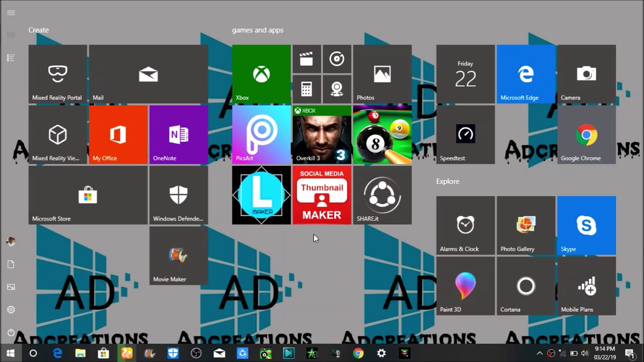The width and height of the screenshot is (644, 362).
Task: Open Windows Defender shield on taskbar
Action: click(x=173, y=353)
